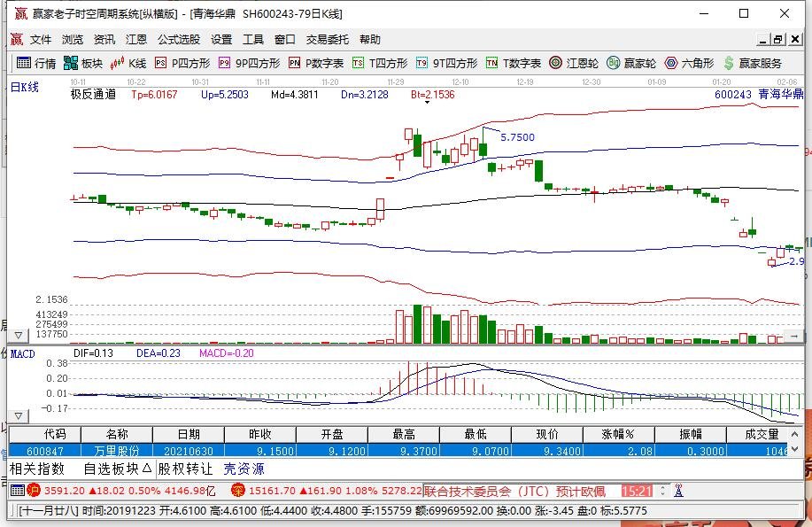Open the 文件 menu

click(x=41, y=39)
